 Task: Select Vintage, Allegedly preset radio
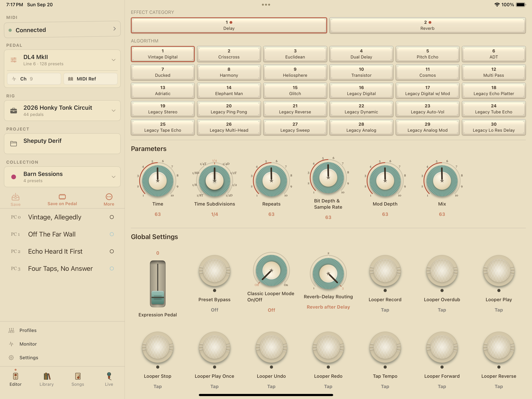click(112, 217)
